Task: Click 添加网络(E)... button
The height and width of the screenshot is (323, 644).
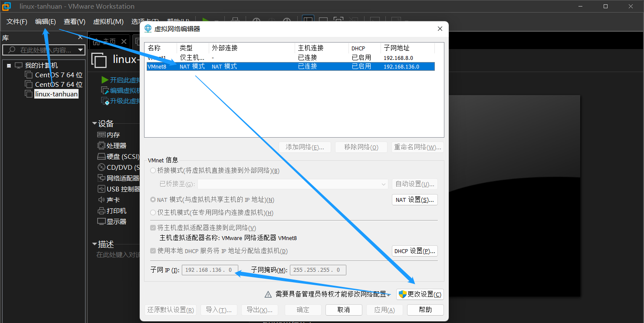Action: tap(305, 147)
